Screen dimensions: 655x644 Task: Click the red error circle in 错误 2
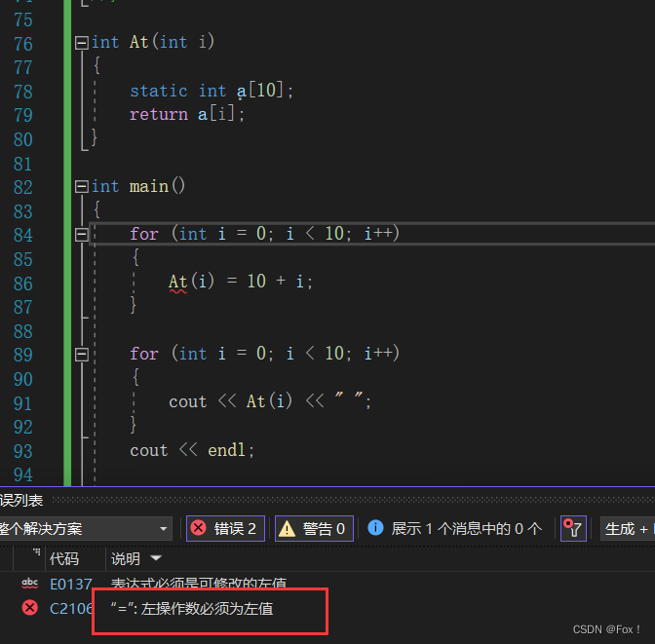[x=199, y=528]
